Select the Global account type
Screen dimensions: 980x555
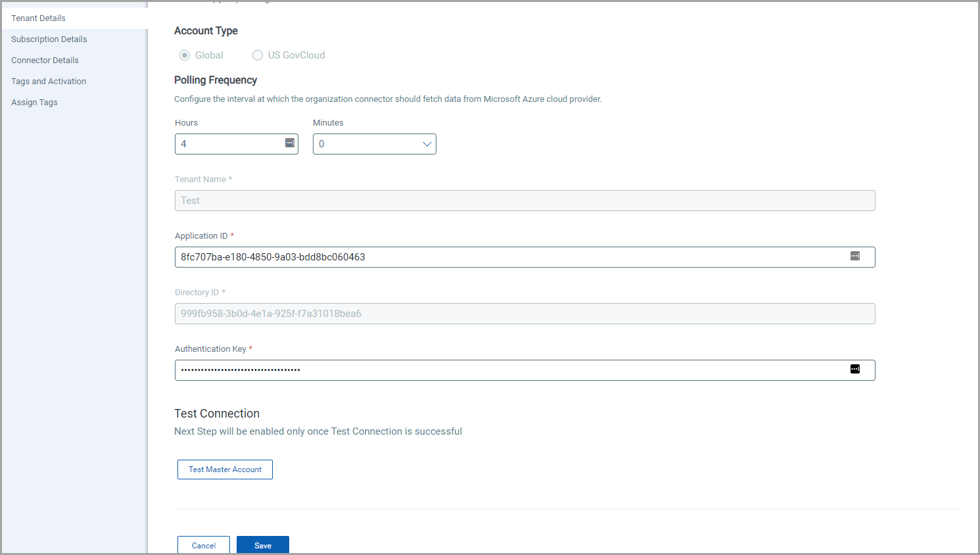tap(185, 55)
